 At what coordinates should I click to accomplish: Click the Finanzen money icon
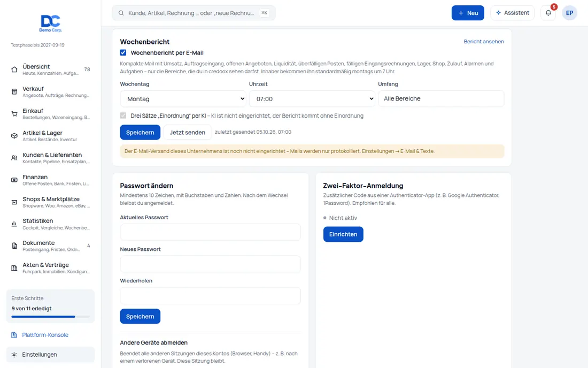(14, 180)
